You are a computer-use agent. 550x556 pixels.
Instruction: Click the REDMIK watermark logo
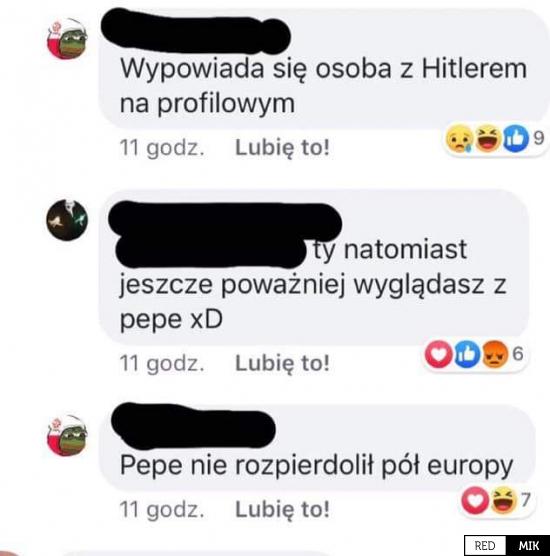(x=507, y=545)
